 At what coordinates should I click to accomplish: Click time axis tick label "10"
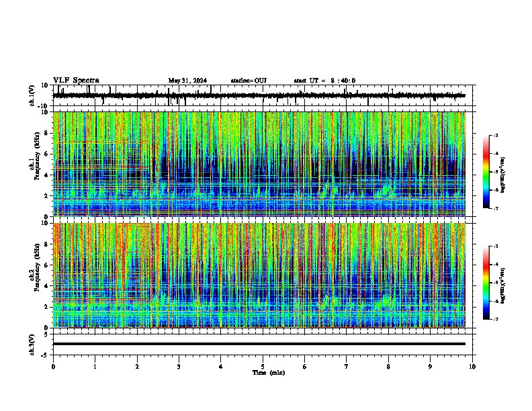[472, 367]
